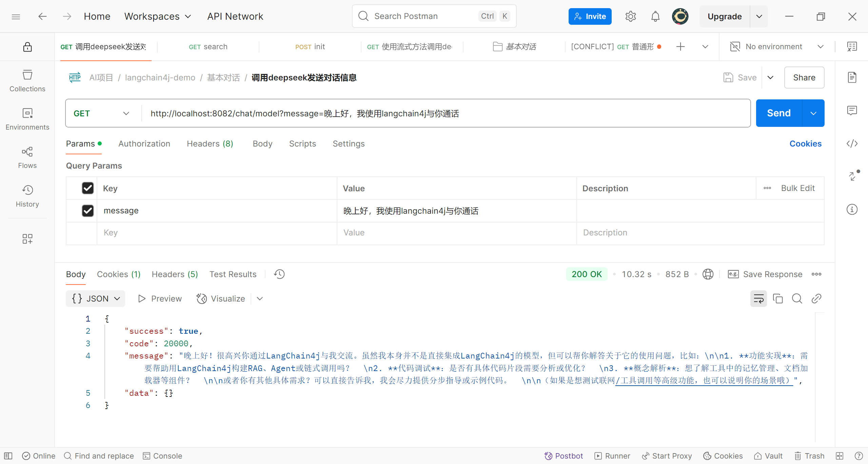
Task: Open the Headers (5) response tab
Action: coord(175,274)
